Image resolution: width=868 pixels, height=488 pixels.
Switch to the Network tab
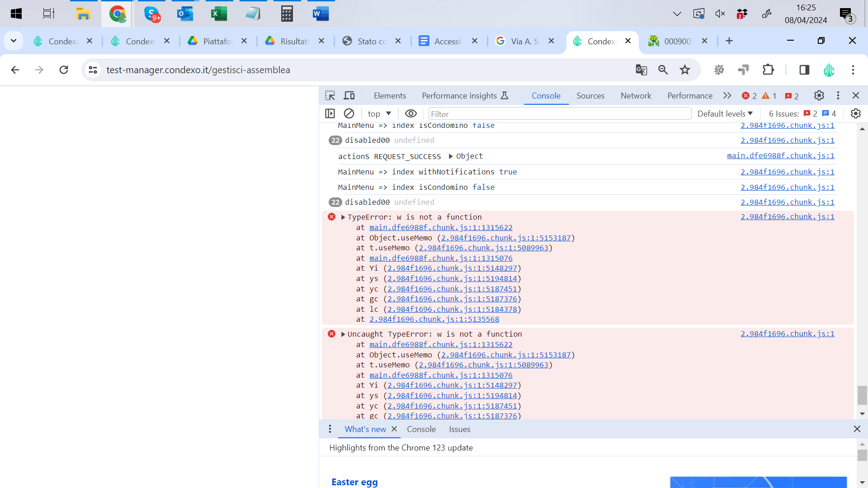click(636, 95)
